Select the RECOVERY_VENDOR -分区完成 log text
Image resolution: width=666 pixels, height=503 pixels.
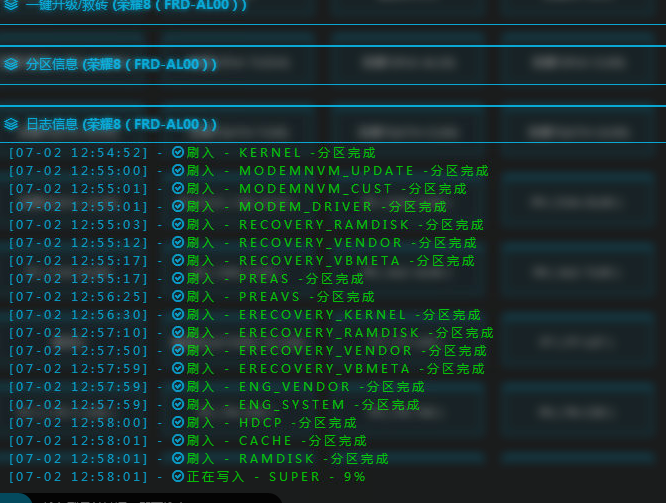point(358,243)
